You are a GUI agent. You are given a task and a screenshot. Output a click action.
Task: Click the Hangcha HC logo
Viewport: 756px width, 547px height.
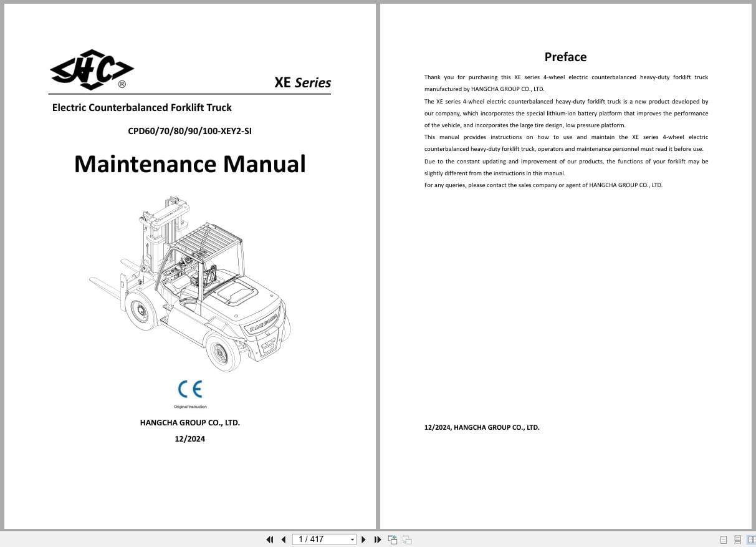91,69
